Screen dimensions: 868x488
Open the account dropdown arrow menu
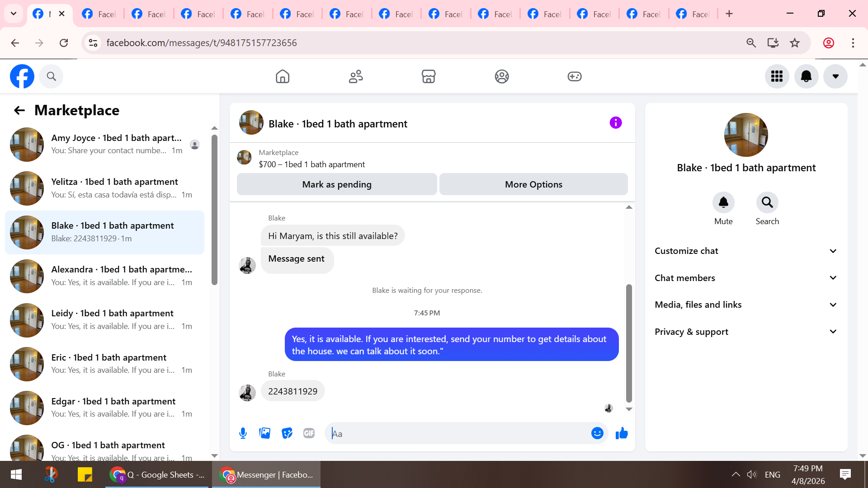click(835, 76)
